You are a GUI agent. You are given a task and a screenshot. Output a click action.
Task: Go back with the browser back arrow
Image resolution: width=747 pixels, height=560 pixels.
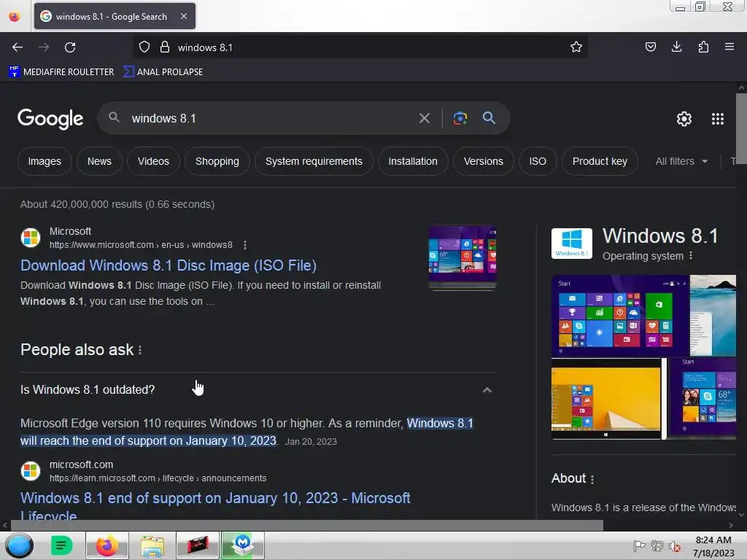coord(18,47)
